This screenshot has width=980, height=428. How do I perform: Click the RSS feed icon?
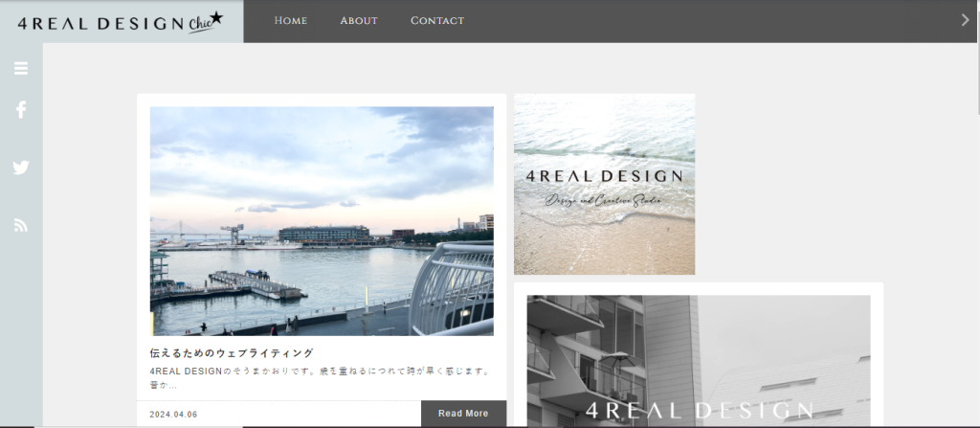[x=21, y=226]
